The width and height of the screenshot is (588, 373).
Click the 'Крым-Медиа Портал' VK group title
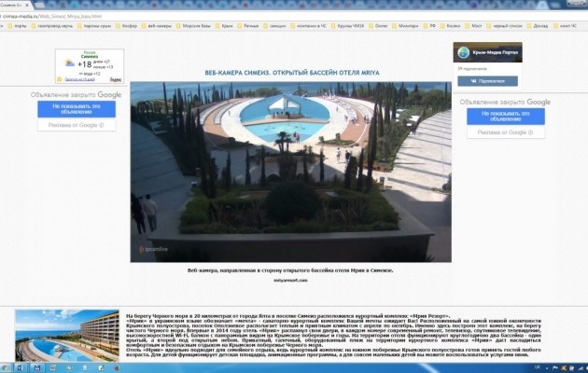[495, 52]
